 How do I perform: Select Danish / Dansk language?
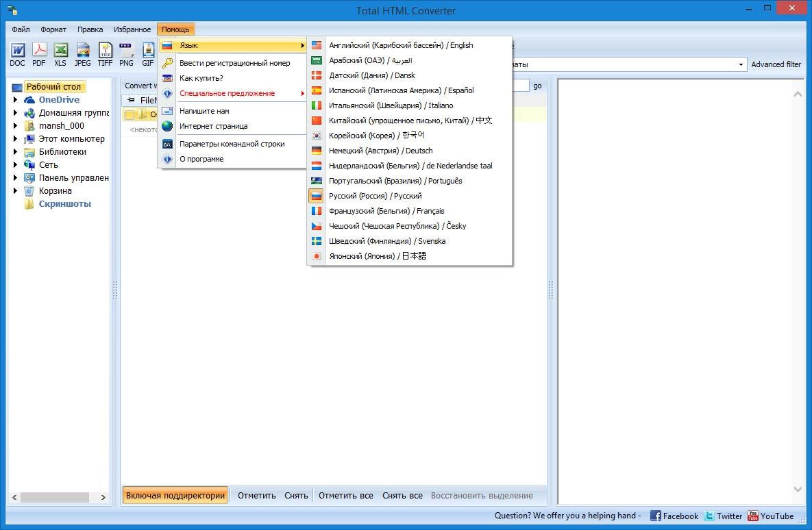click(410, 75)
